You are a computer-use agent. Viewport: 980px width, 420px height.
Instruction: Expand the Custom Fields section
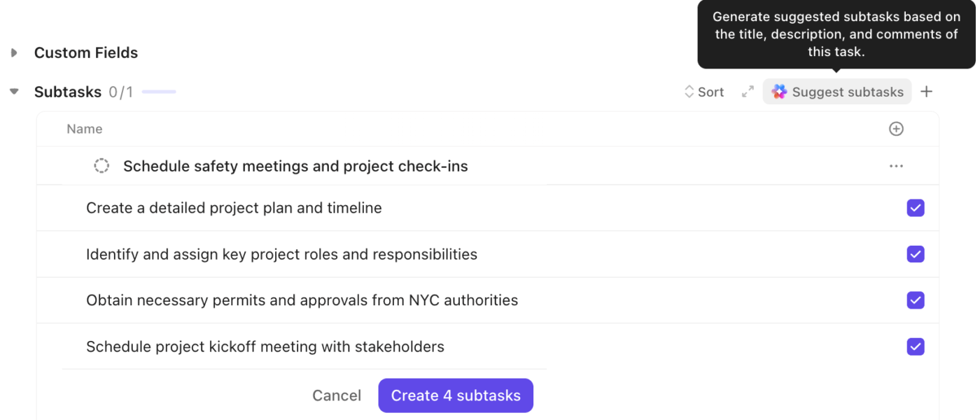13,52
